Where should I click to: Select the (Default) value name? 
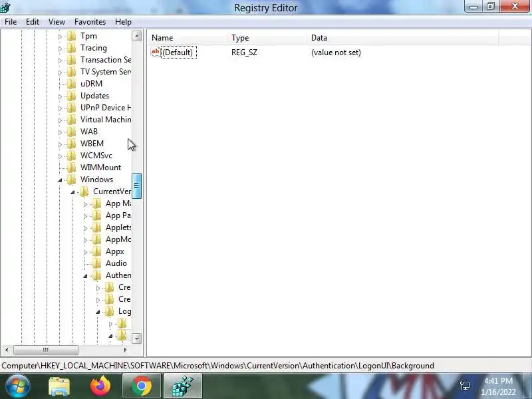[178, 53]
